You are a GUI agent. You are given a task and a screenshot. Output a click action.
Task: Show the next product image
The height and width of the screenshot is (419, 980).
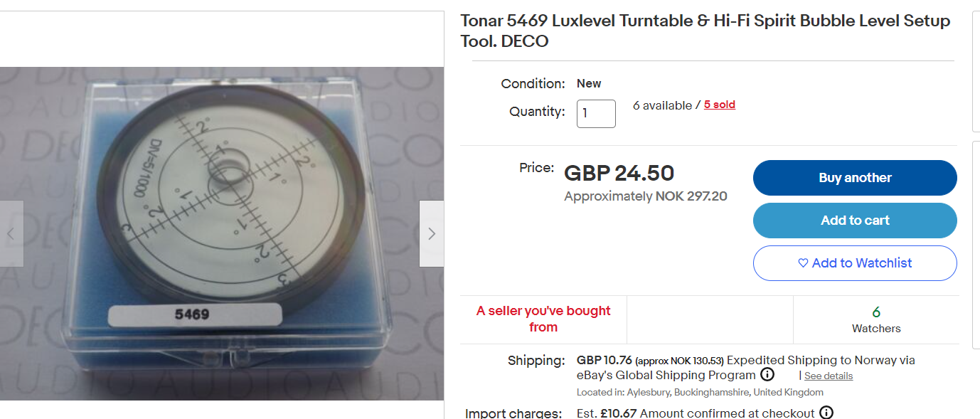(431, 233)
